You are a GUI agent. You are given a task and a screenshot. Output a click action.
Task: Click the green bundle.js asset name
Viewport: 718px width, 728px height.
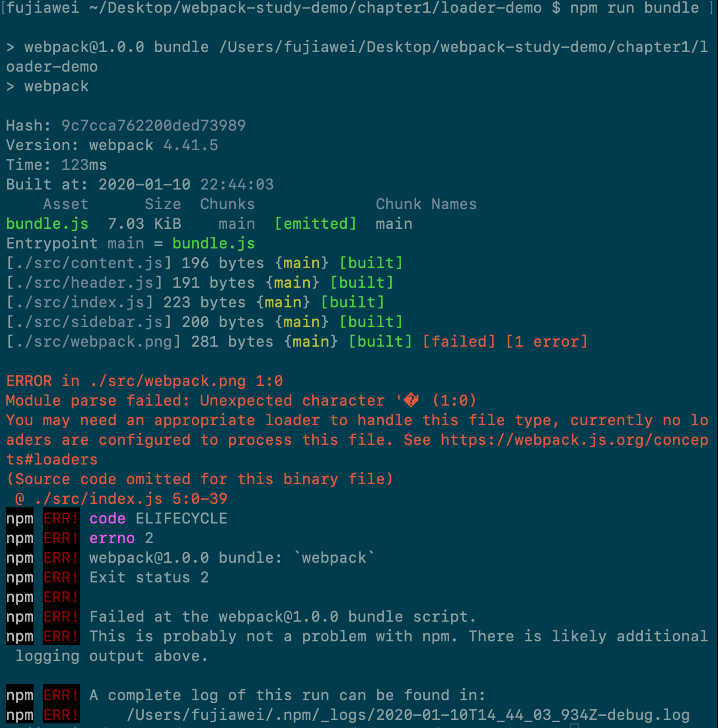47,224
